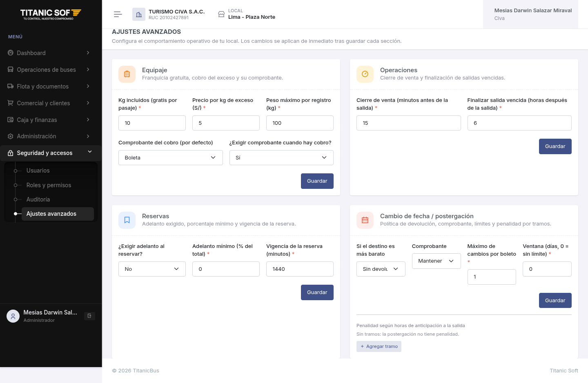Click the Administración gear icon
Viewport: 588px width, 383px height.
tap(11, 136)
